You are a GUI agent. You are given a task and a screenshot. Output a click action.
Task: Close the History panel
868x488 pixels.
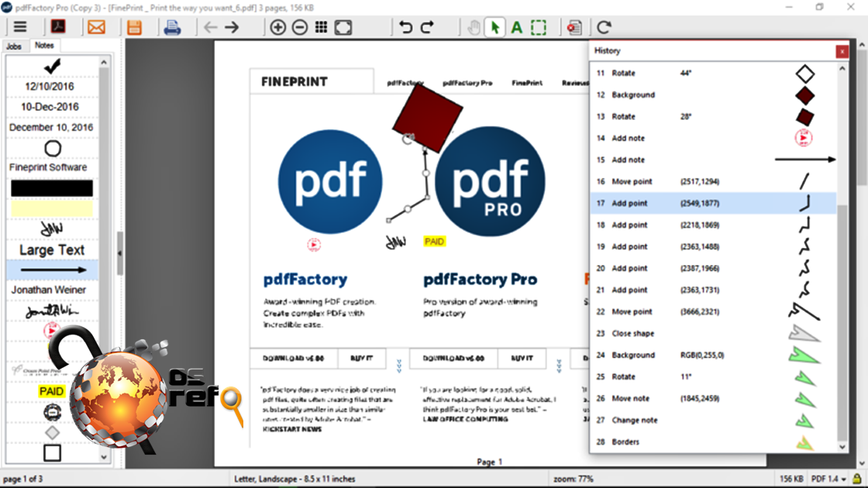point(842,51)
